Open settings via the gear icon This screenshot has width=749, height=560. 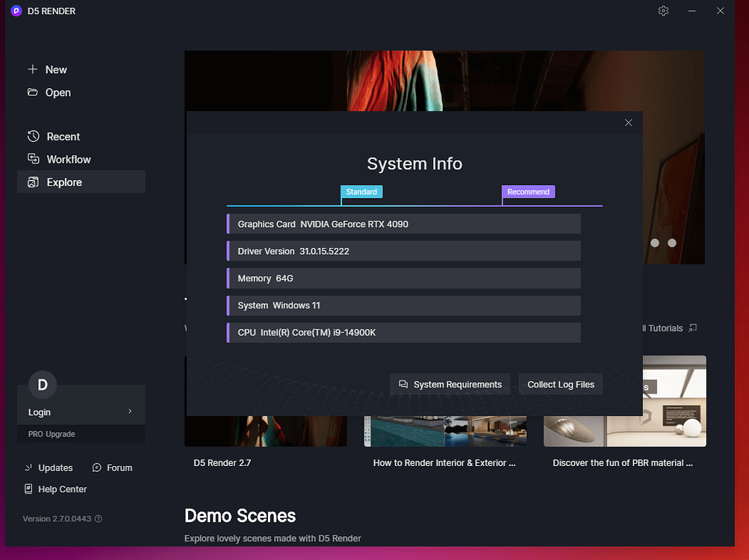coord(663,10)
